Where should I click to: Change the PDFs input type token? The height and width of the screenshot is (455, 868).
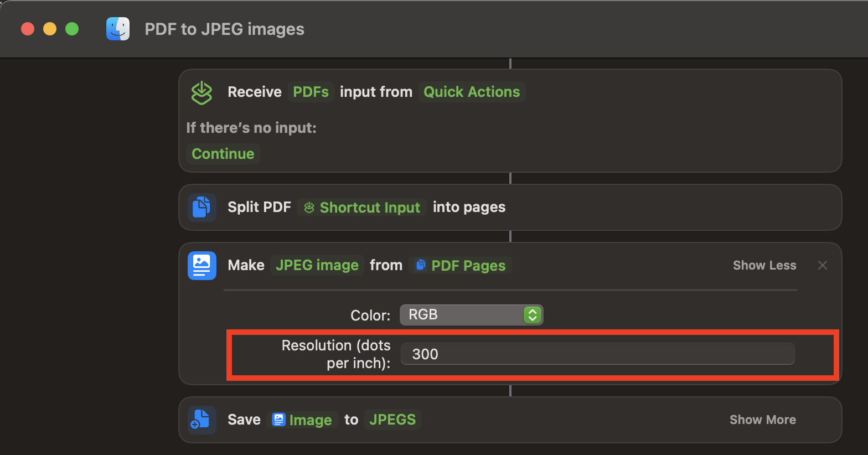click(311, 92)
